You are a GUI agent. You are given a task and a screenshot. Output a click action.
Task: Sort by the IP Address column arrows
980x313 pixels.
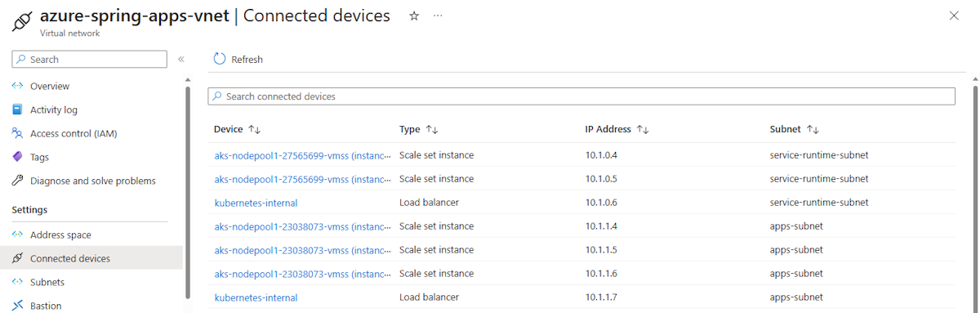point(642,129)
